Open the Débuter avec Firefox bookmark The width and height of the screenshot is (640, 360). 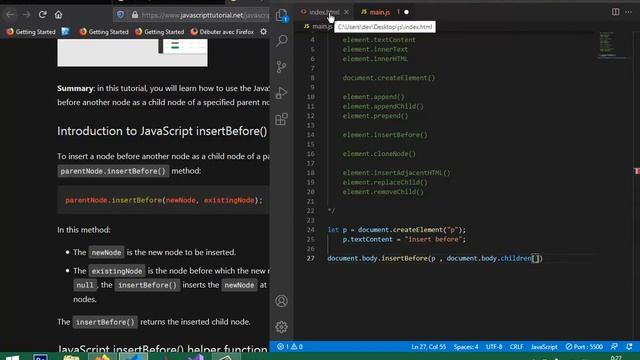[x=222, y=31]
